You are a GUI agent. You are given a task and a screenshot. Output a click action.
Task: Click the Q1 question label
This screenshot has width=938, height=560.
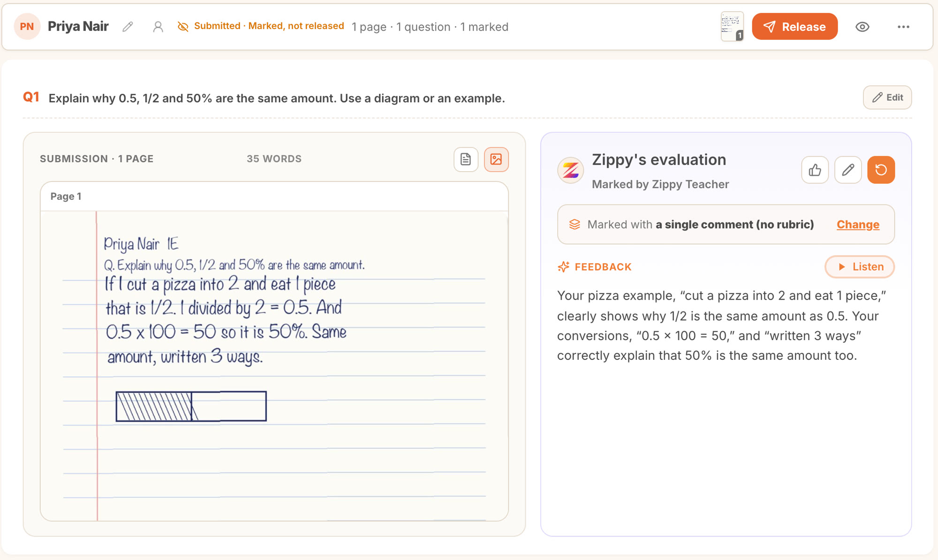coord(31,98)
